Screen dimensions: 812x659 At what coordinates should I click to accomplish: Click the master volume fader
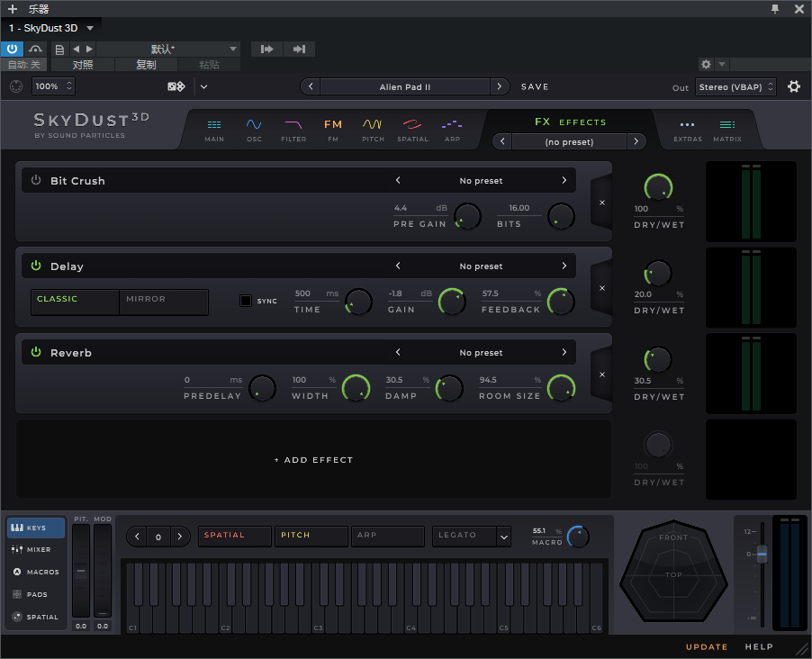click(x=762, y=554)
